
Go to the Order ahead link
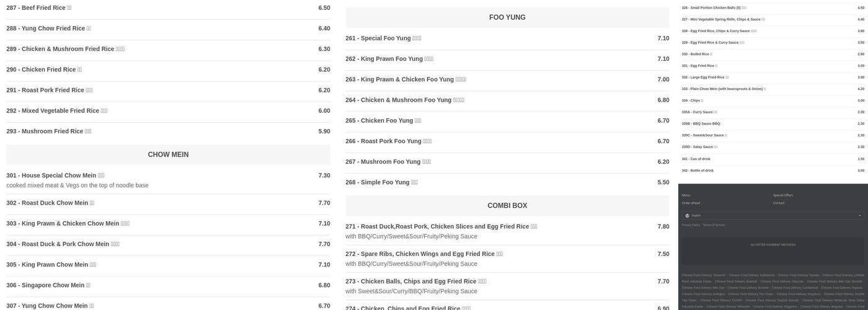(691, 203)
